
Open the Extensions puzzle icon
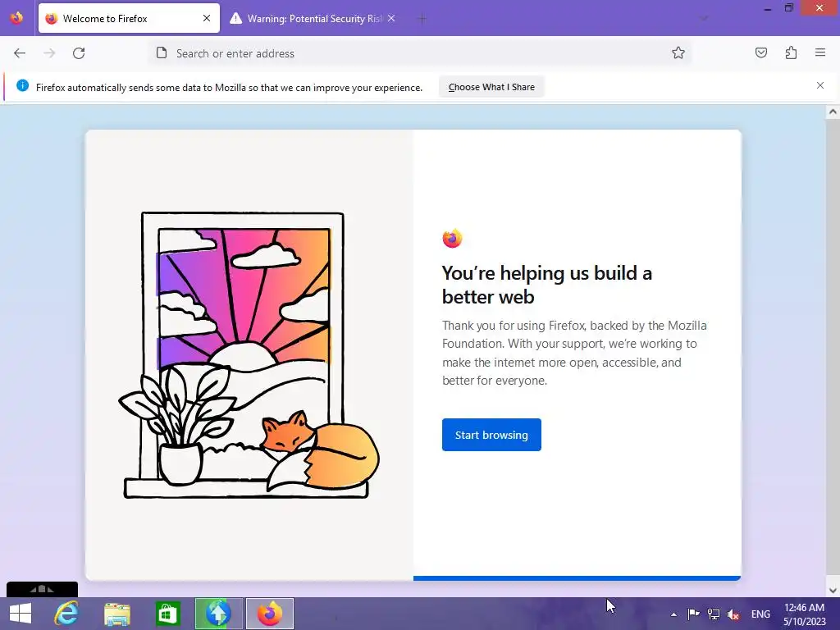pyautogui.click(x=792, y=52)
